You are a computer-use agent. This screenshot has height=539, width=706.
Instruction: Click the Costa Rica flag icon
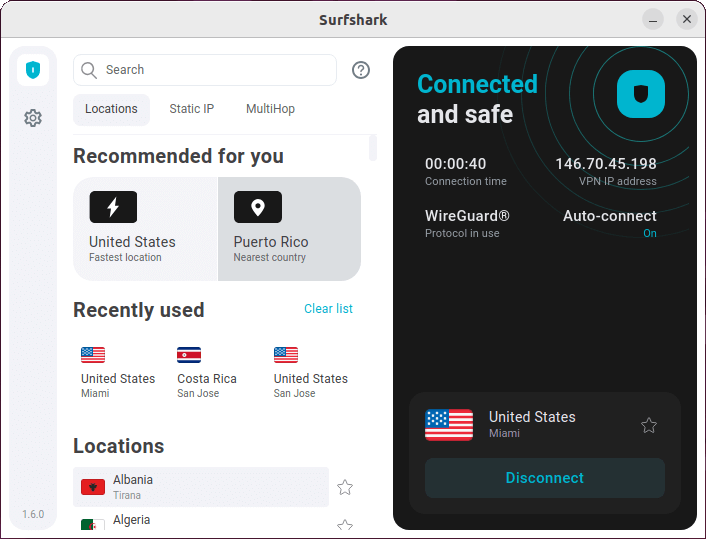tap(189, 355)
